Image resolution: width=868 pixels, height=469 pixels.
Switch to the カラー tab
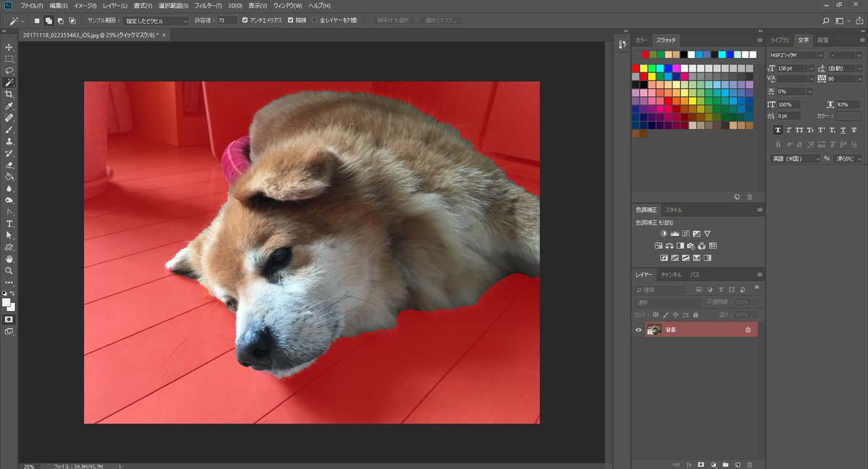[x=641, y=41]
